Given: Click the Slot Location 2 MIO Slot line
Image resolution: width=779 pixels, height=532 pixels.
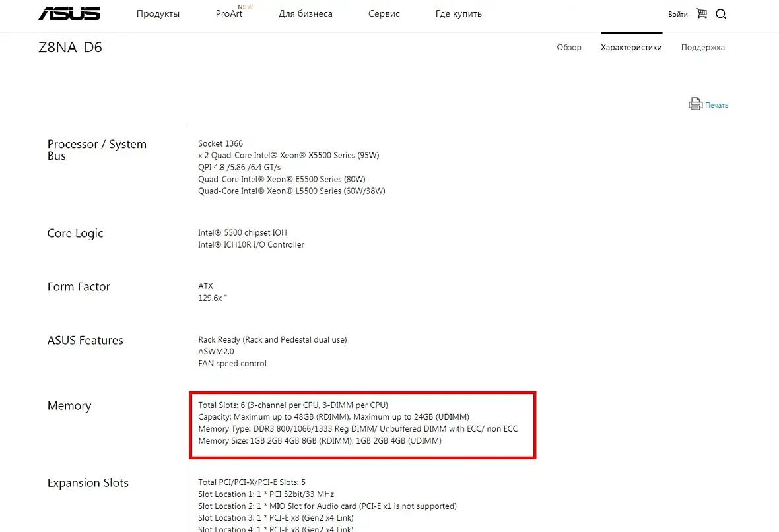Looking at the screenshot, I should 327,506.
